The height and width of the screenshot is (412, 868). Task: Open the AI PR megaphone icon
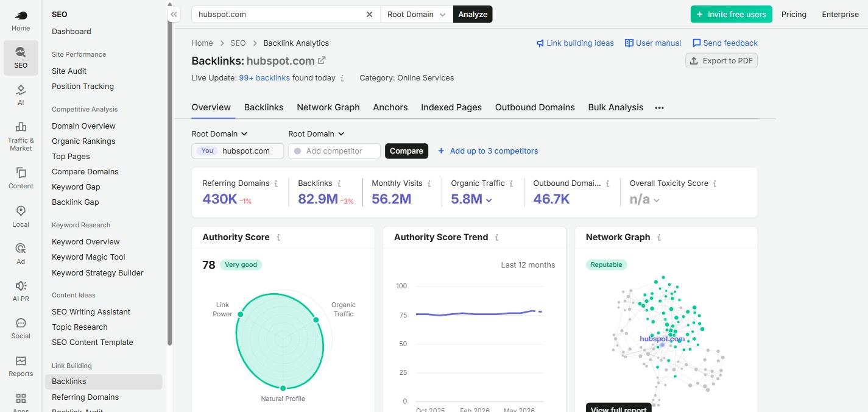point(21,286)
